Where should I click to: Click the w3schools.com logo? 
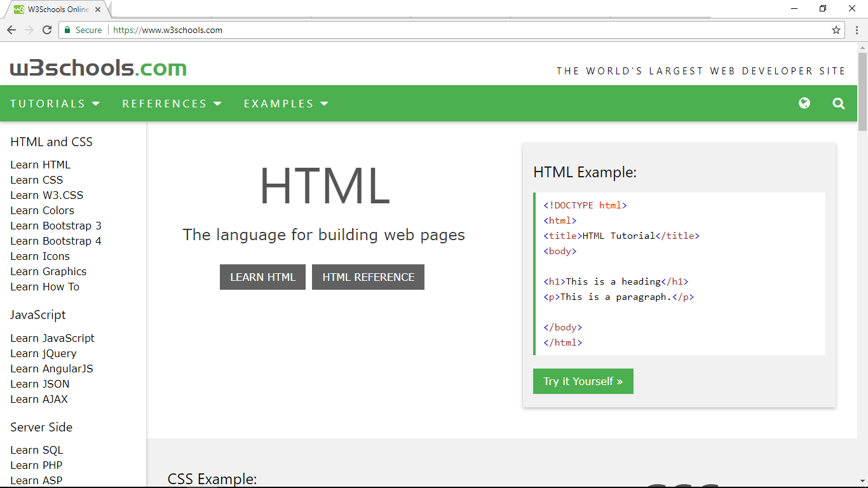click(98, 68)
